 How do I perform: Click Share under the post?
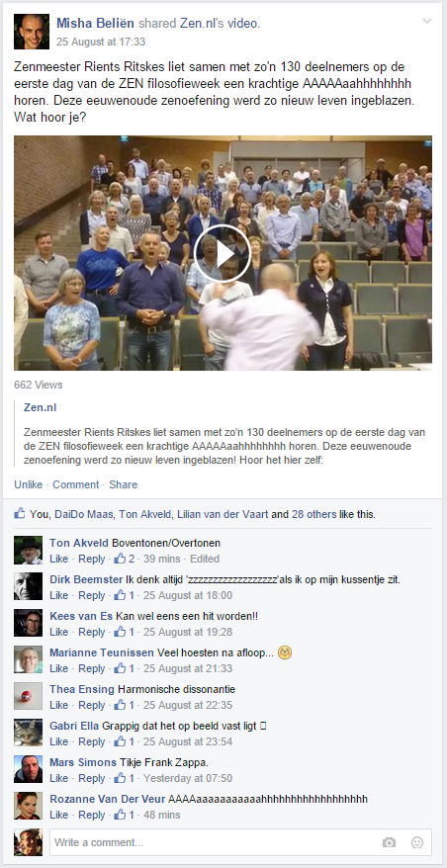123,484
